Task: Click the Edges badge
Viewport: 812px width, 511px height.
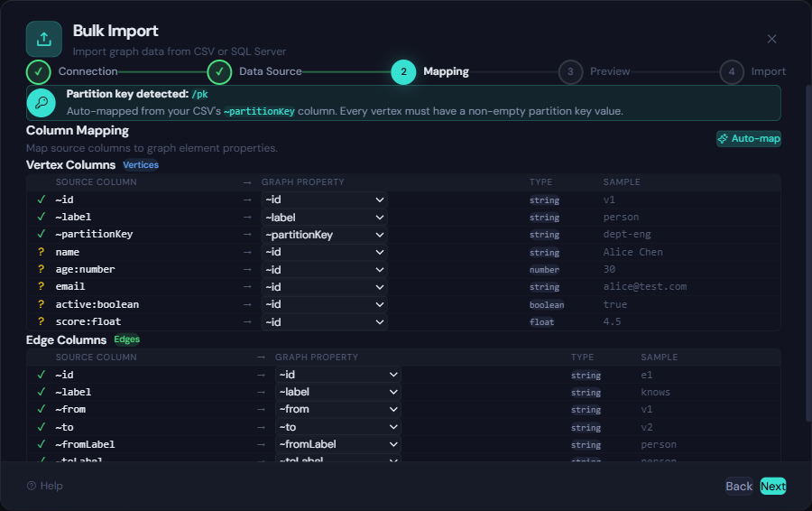Action: (127, 339)
